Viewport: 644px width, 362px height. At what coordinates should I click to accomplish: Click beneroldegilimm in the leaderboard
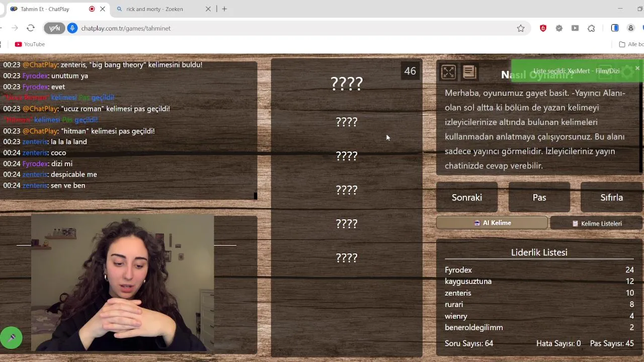474,327
